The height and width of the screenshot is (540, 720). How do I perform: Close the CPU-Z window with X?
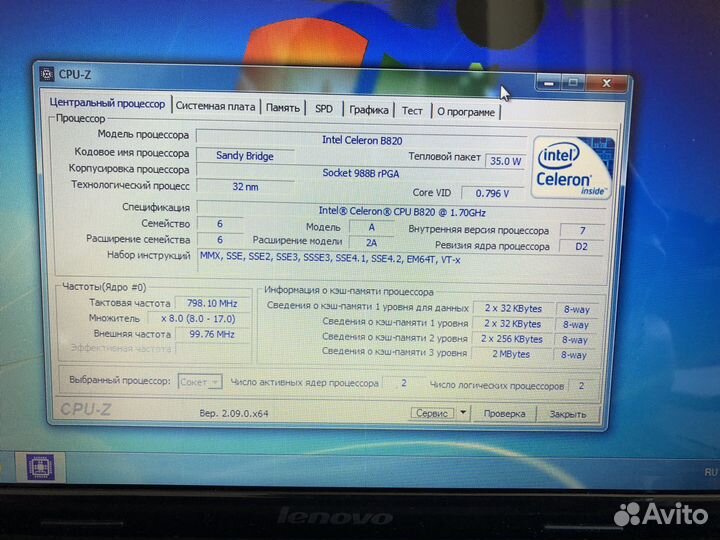[x=607, y=83]
